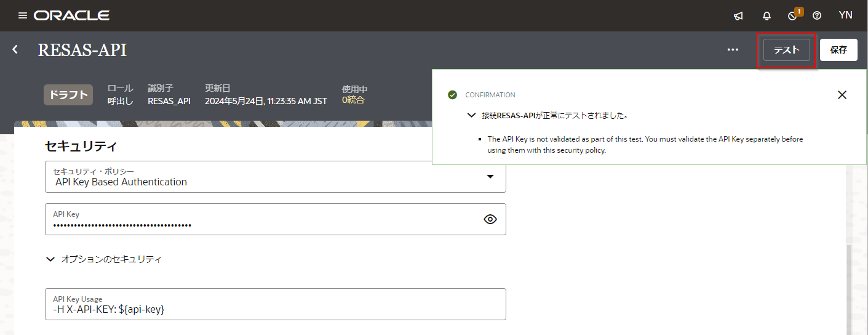Open the YN user profile menu
Viewport: 868px width, 335px height.
coord(845,15)
